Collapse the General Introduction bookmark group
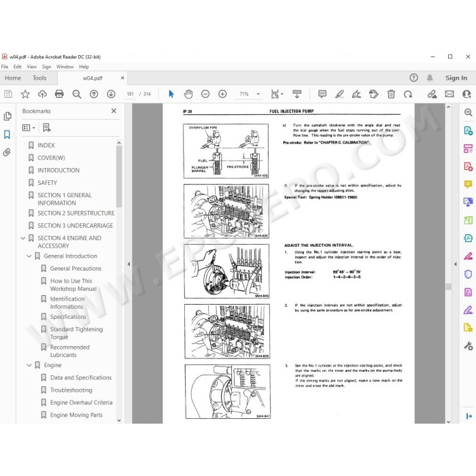 tap(29, 256)
